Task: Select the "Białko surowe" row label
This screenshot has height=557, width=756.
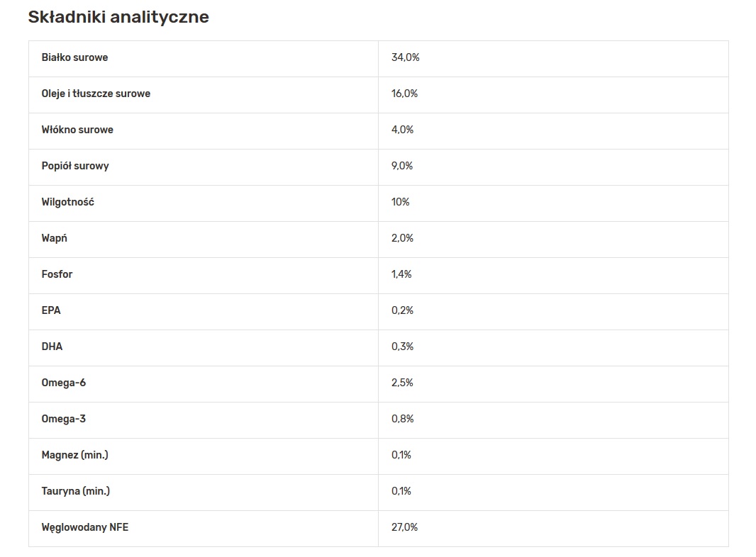Action: pos(74,57)
